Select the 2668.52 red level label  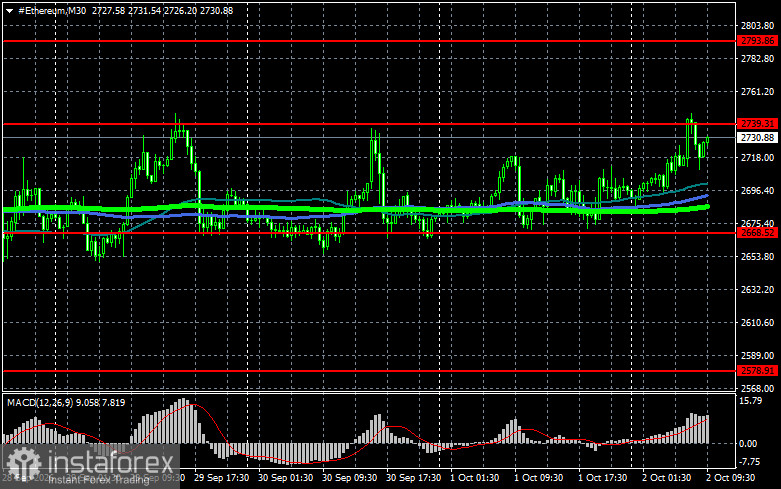(757, 233)
